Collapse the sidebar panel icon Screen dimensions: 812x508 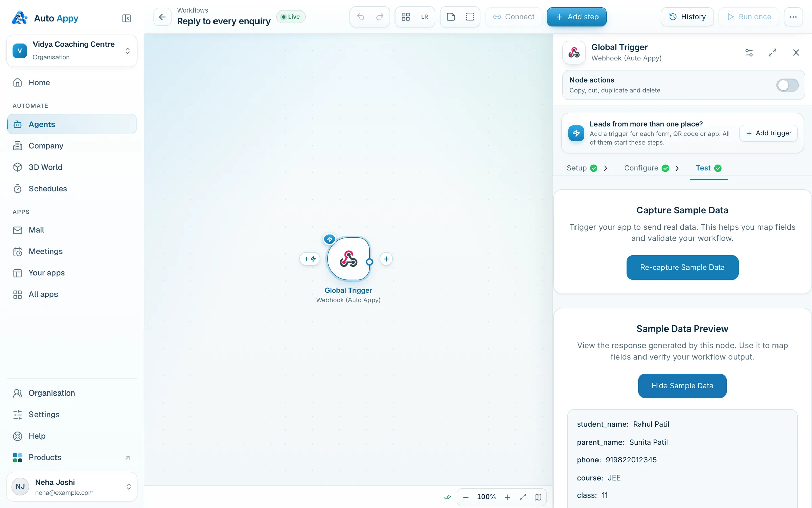[x=127, y=18]
